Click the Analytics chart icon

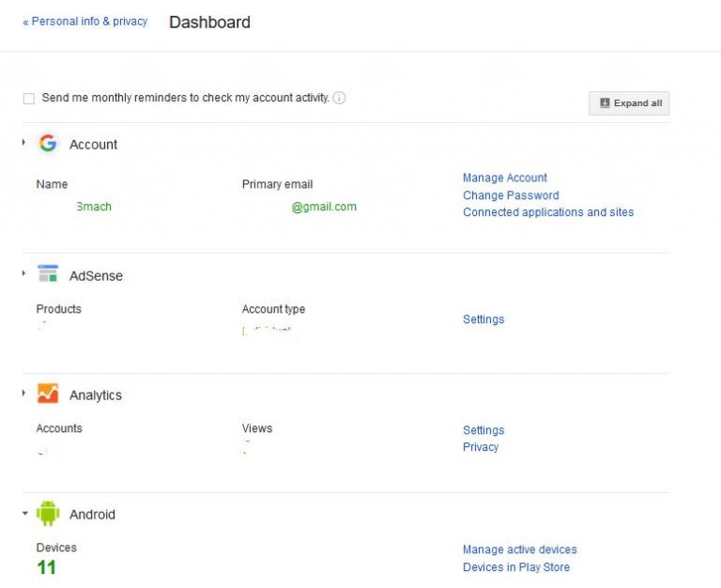pos(48,395)
